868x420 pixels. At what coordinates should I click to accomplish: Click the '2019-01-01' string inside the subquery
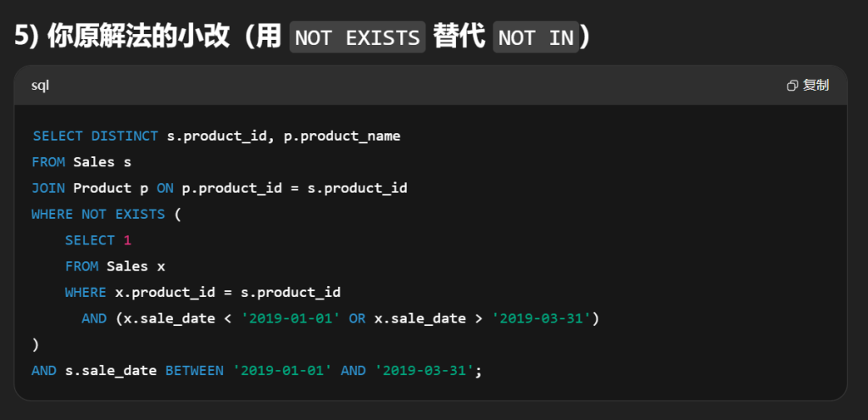pyautogui.click(x=292, y=318)
